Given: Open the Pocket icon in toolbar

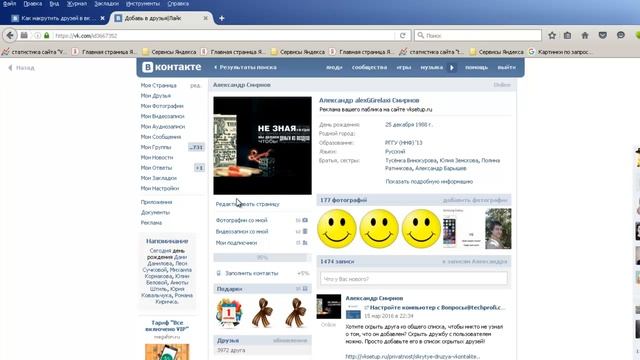Looking at the screenshot, I should (x=602, y=36).
